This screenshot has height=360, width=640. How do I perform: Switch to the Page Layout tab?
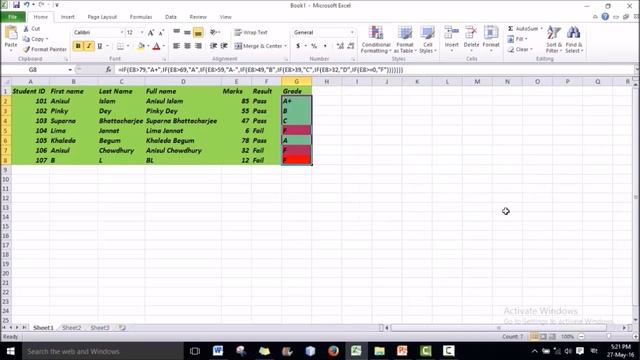tap(102, 17)
